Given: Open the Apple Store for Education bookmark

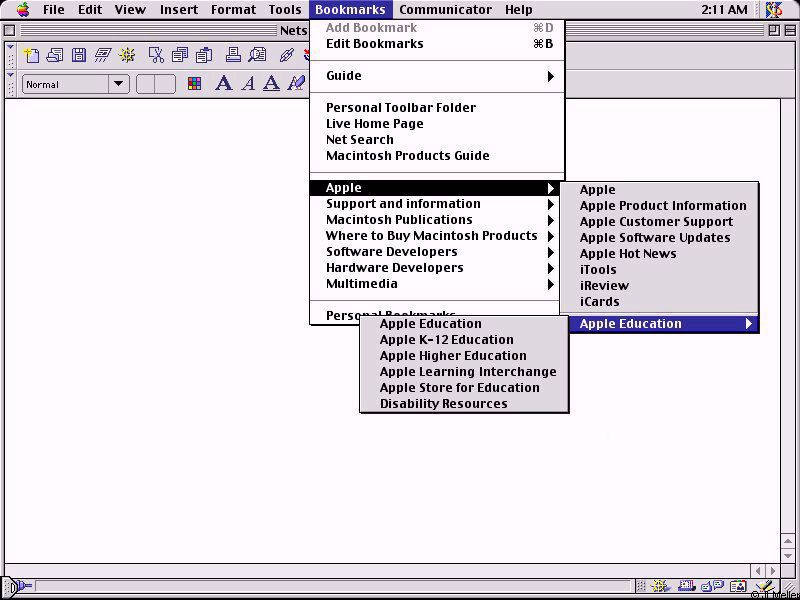Looking at the screenshot, I should (x=459, y=388).
